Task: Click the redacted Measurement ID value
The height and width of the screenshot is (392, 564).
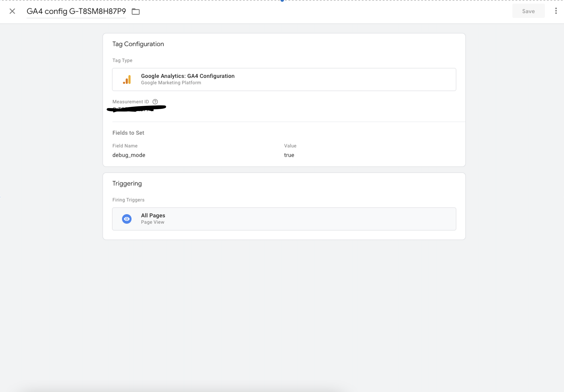Action: point(136,108)
